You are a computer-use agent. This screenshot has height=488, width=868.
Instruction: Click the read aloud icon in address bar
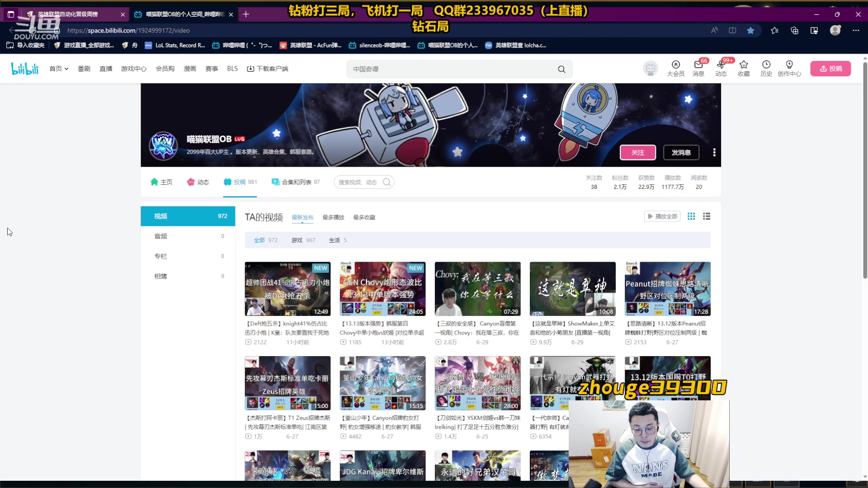click(x=714, y=30)
